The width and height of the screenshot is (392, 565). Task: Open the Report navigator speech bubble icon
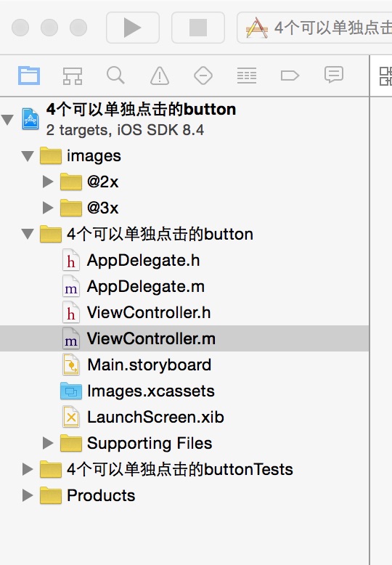pos(334,75)
